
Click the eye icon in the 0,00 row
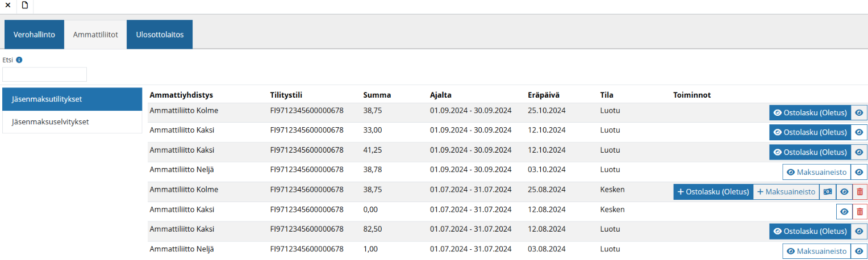click(844, 212)
